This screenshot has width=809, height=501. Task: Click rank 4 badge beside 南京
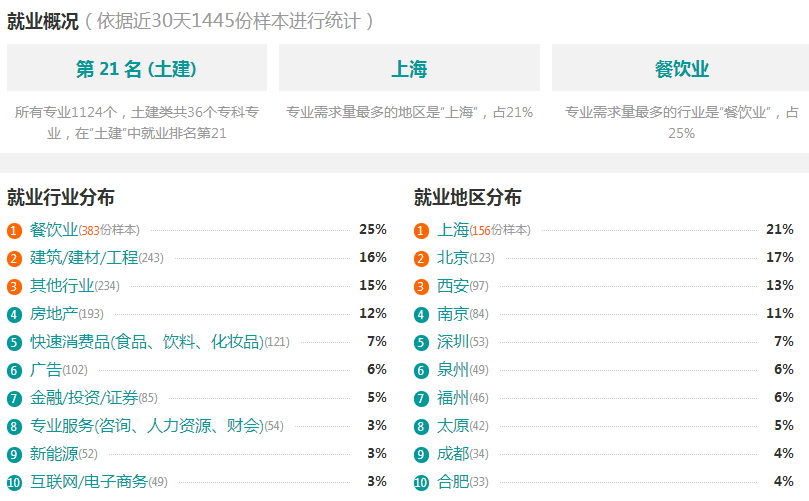(x=422, y=314)
